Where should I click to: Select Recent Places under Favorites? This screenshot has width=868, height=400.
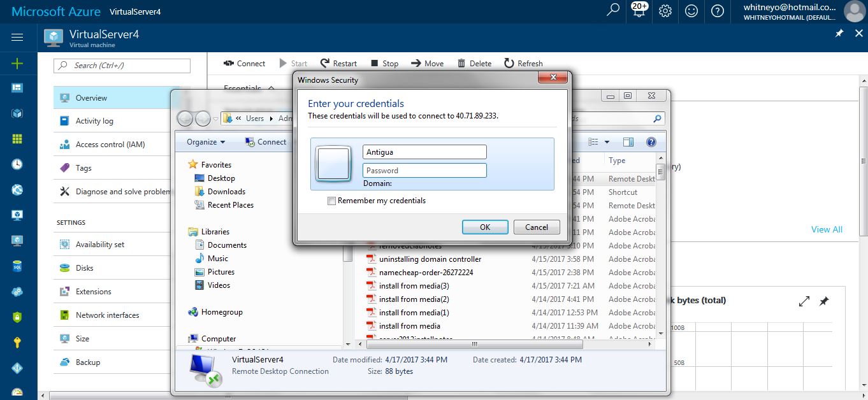click(224, 205)
